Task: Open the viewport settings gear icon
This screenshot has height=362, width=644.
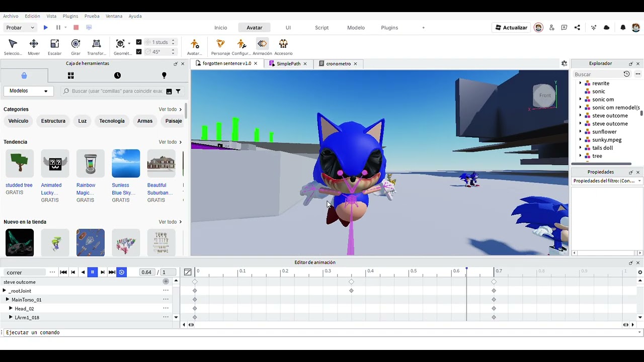Action: [564, 63]
